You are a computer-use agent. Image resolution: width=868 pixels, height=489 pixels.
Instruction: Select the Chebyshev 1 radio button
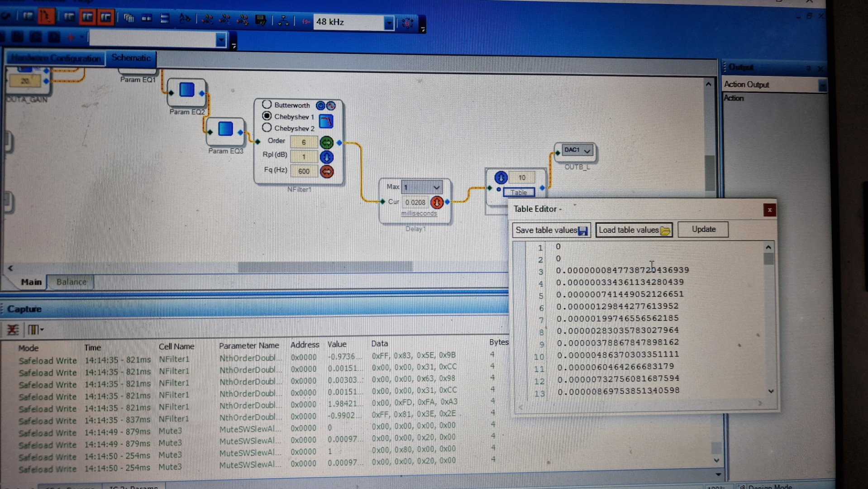click(x=267, y=116)
